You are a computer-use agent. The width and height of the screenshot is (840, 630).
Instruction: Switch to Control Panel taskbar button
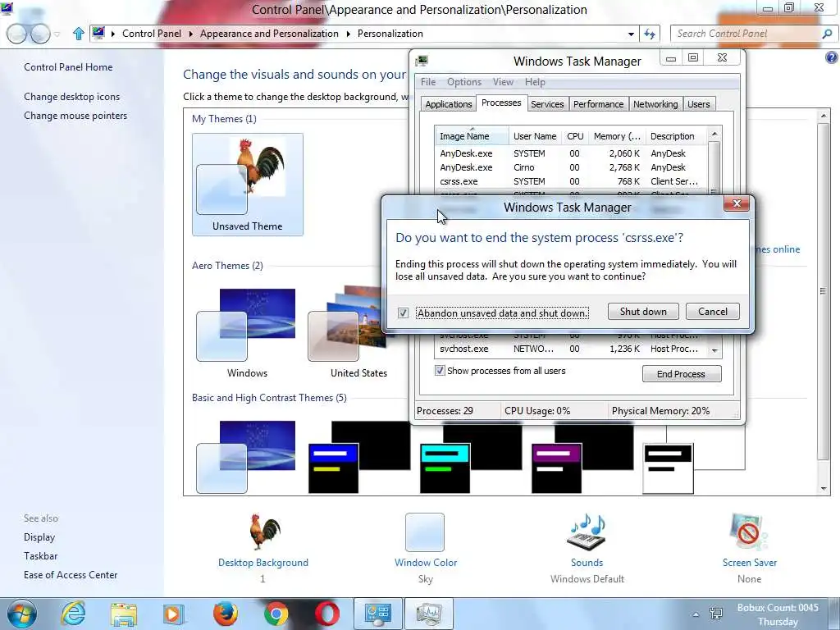point(377,614)
